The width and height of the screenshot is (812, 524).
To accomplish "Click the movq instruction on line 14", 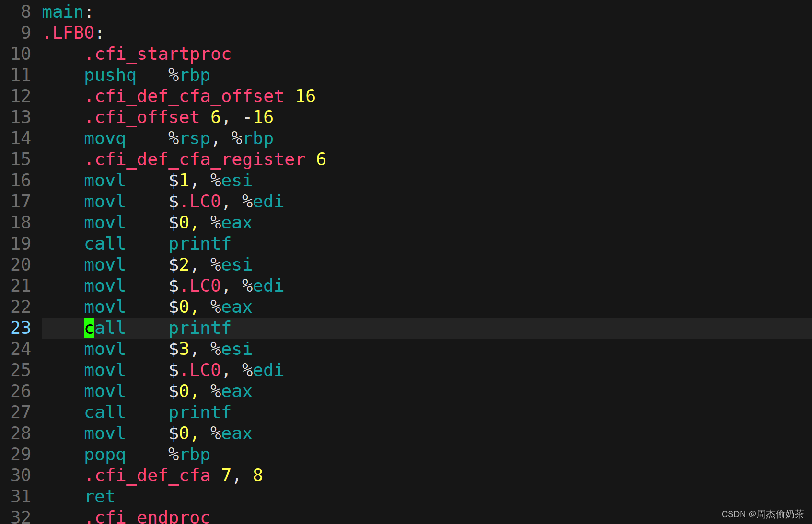I will pyautogui.click(x=105, y=138).
